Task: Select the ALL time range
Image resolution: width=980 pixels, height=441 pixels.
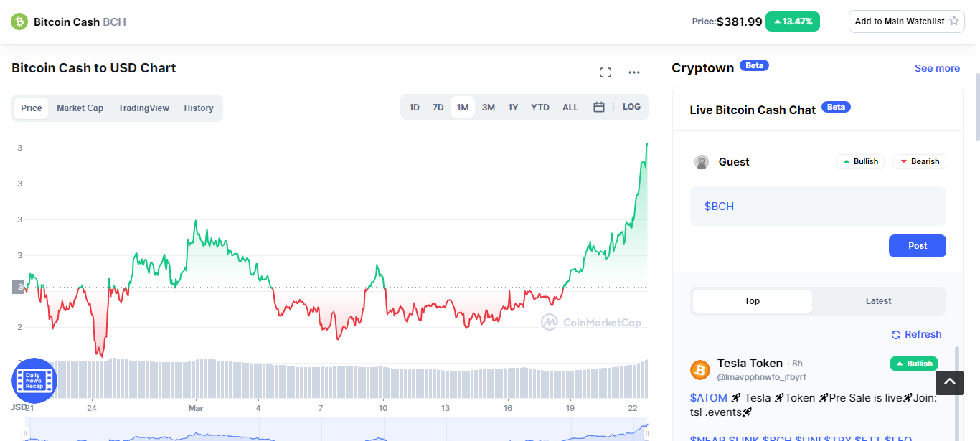Action: point(570,108)
